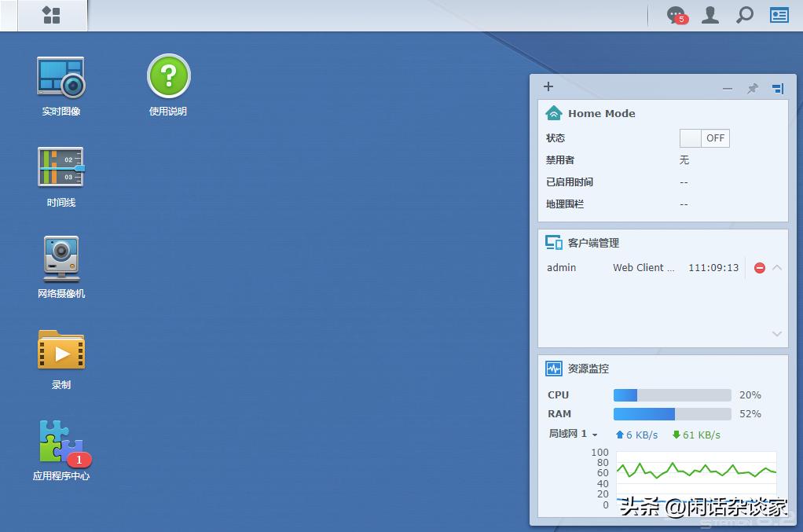Open the 时间线 (Timeline) app
This screenshot has height=532, width=803.
[x=60, y=167]
